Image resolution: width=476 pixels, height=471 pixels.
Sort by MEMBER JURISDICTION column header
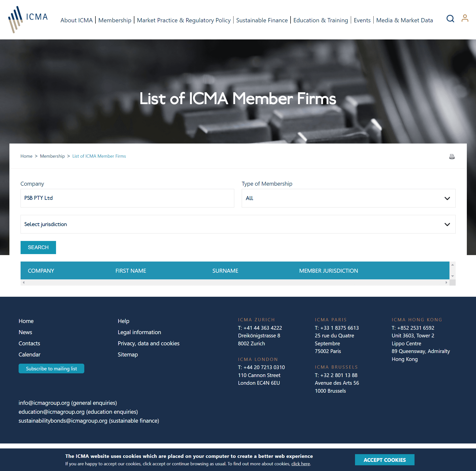click(328, 271)
